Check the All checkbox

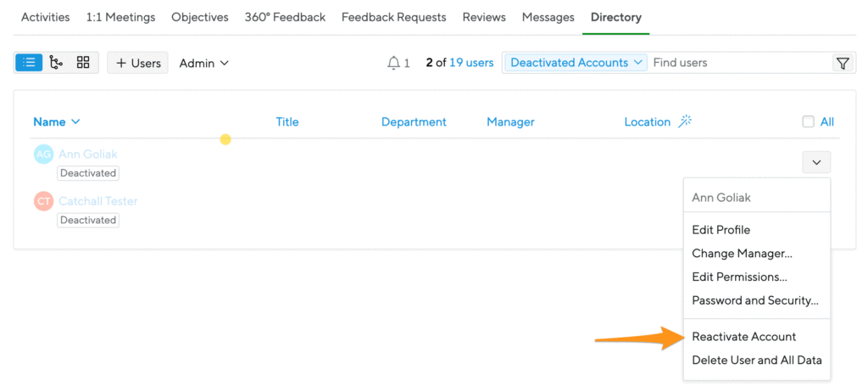(x=808, y=122)
